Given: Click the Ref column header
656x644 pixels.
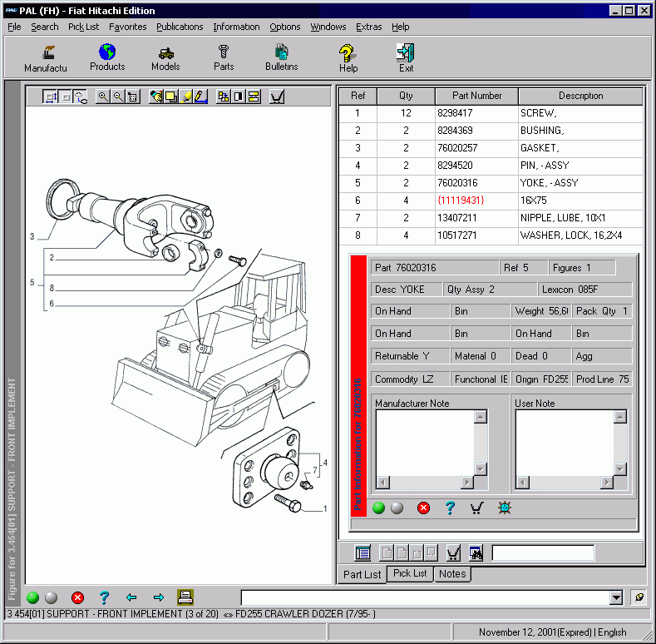Looking at the screenshot, I should 358,96.
